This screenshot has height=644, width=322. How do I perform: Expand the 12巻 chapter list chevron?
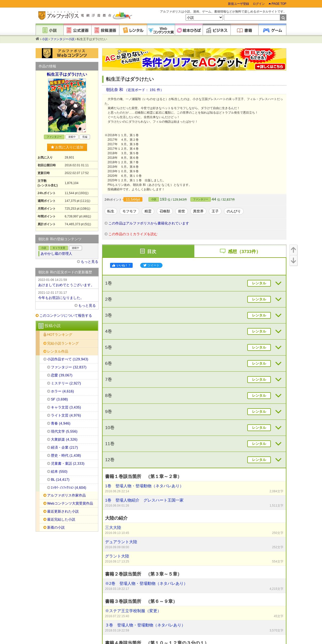[278, 460]
